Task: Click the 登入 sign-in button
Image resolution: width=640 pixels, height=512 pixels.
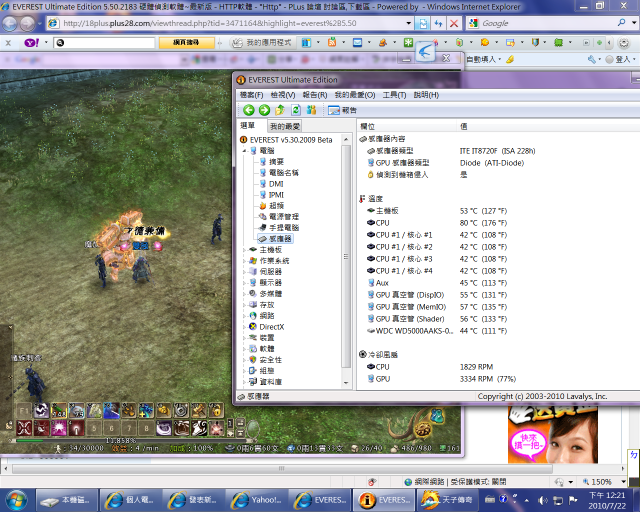Action: coord(620,60)
